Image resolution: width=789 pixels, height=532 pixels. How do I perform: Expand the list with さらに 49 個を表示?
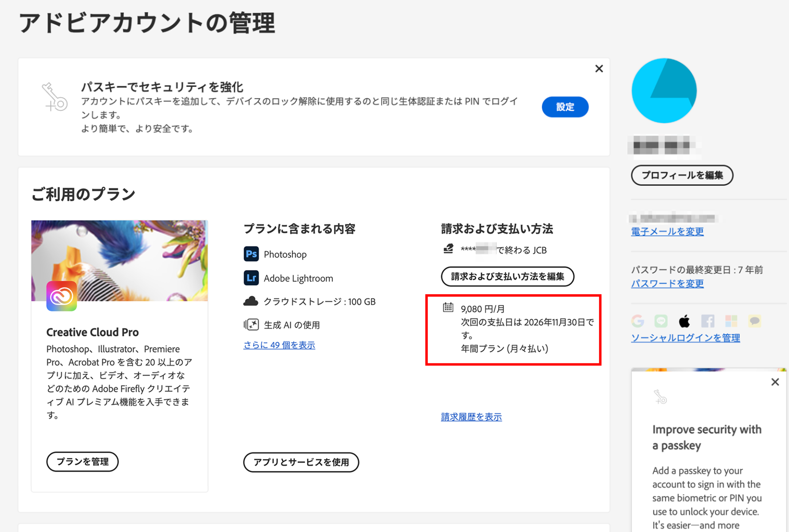point(279,345)
